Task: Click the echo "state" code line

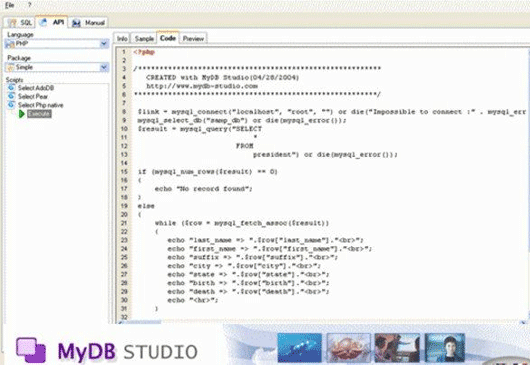Action: (248, 274)
